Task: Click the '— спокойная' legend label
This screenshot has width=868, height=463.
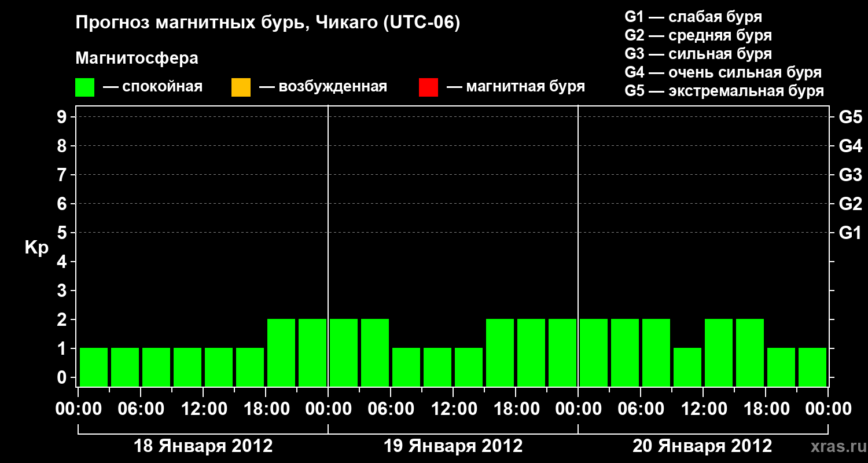Action: click(153, 87)
